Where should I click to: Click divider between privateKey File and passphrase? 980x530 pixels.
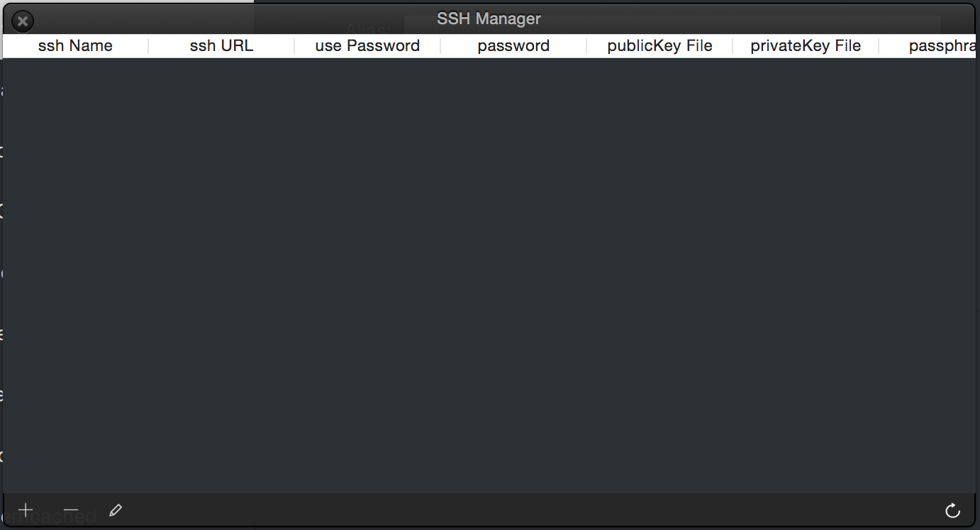[879, 46]
